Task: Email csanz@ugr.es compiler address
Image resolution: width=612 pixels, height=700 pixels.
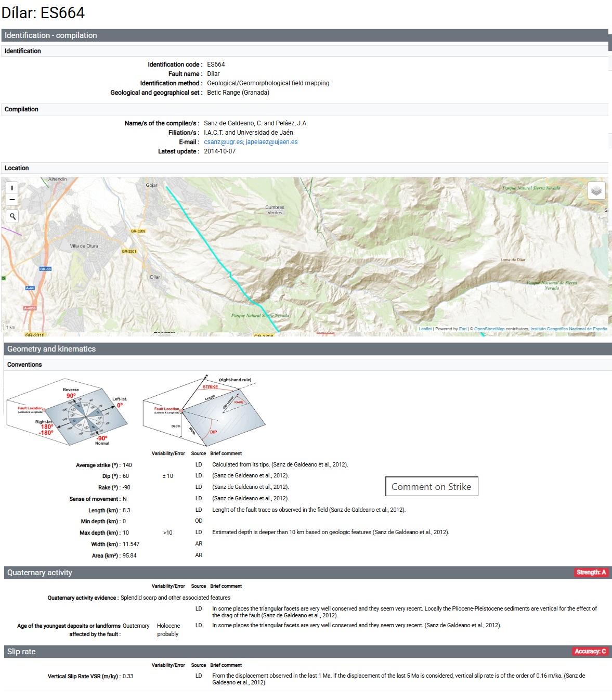Action: pyautogui.click(x=224, y=142)
